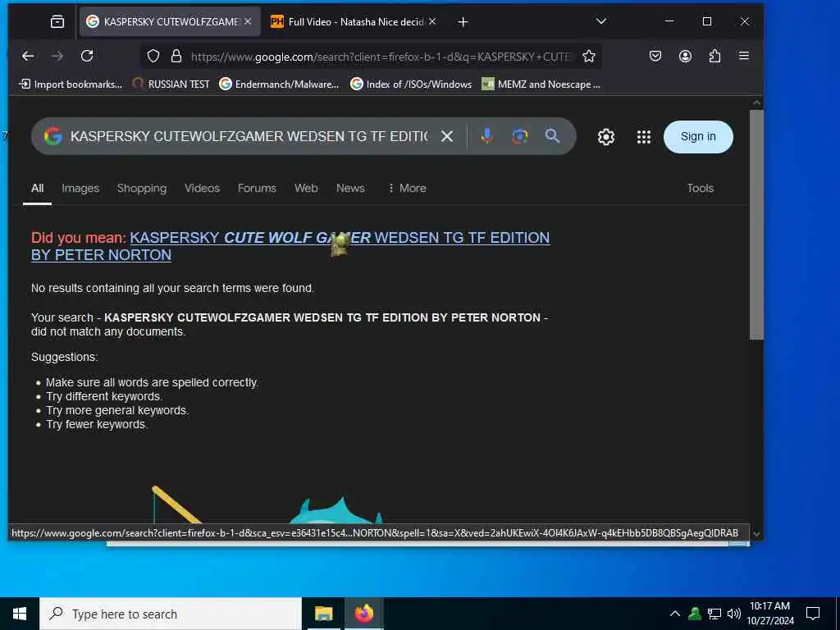Open the notification center icon
The width and height of the screenshot is (840, 630).
pos(813,614)
